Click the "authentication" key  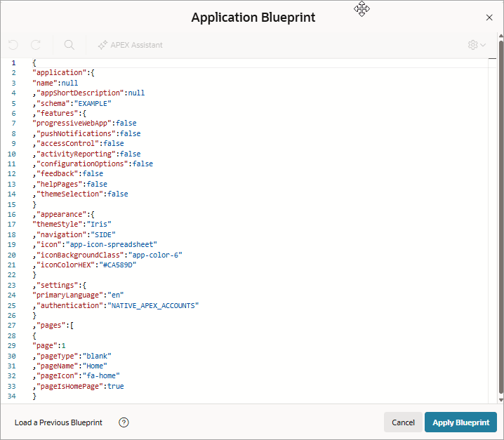pos(69,305)
